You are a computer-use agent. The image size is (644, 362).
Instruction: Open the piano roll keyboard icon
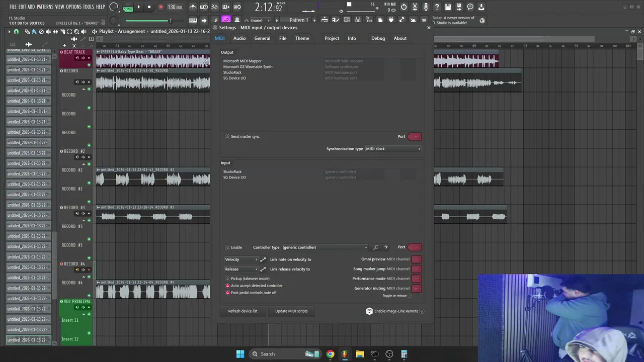click(x=336, y=20)
